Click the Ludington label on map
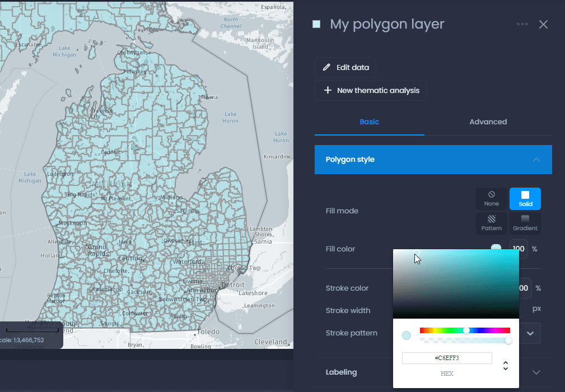 click(x=60, y=174)
